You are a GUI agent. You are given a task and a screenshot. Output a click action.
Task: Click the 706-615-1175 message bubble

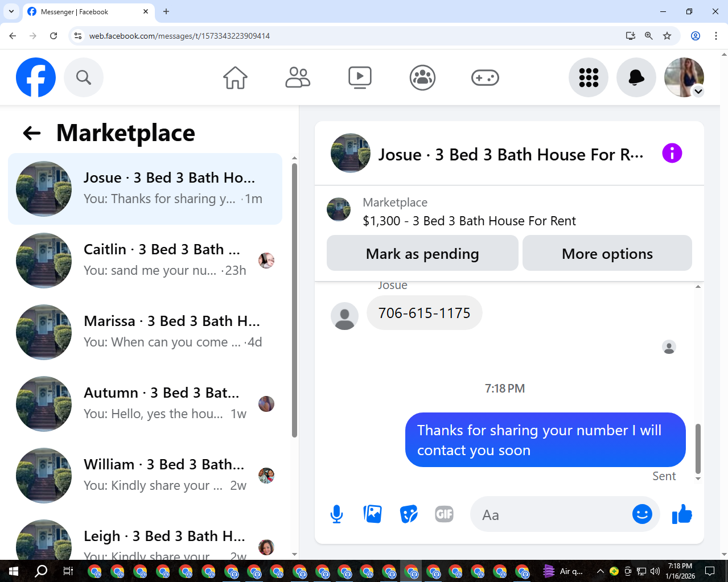point(425,313)
